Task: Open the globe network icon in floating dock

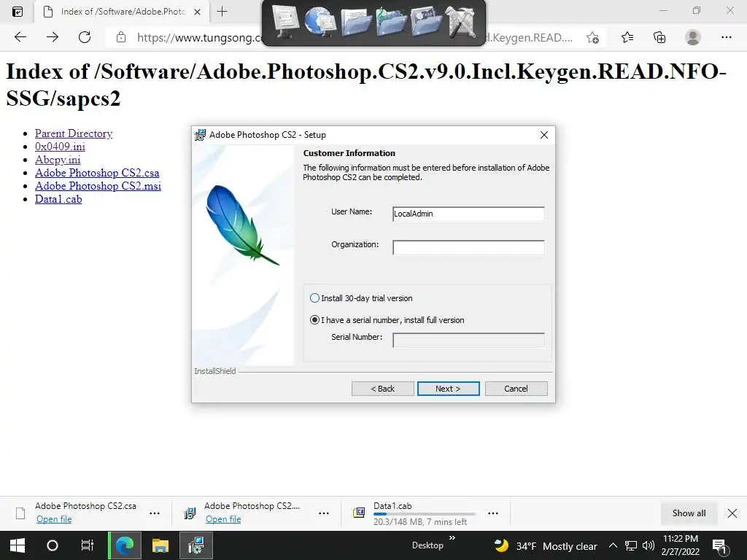Action: [x=320, y=21]
